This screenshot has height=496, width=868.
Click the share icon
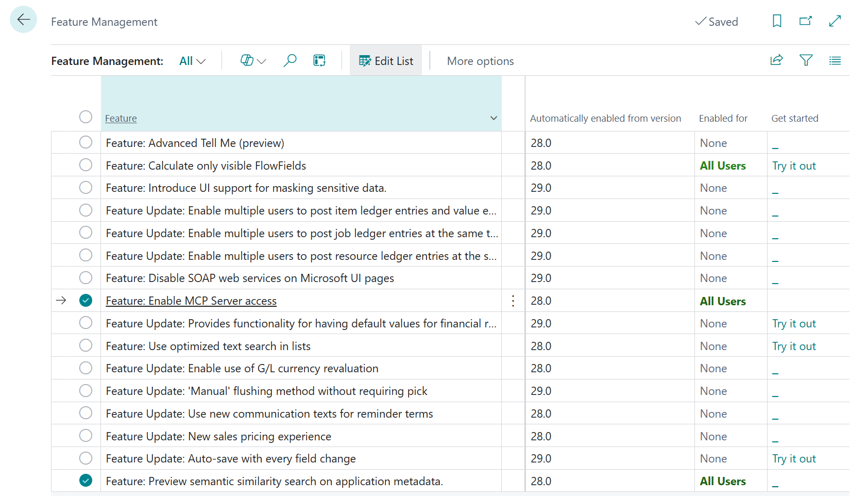776,60
